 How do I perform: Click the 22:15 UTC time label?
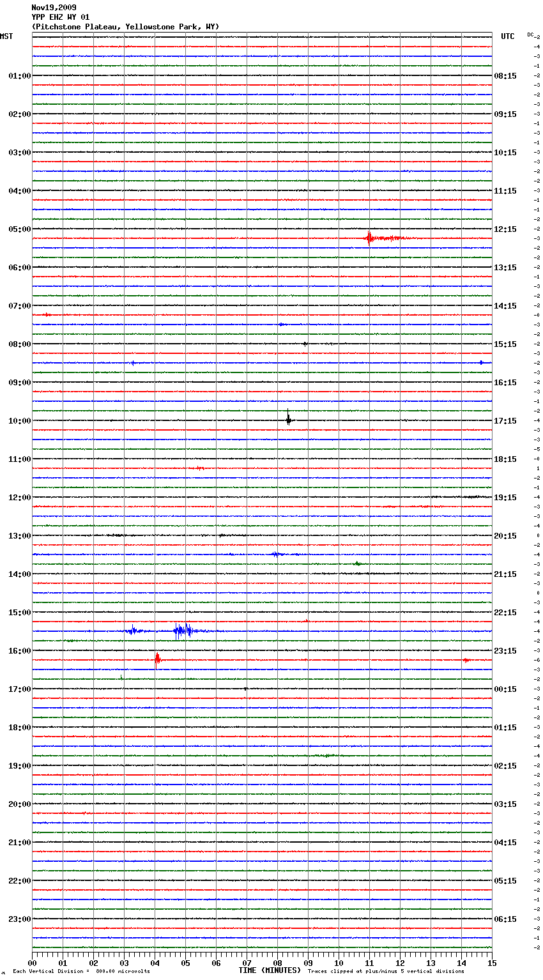[x=505, y=613]
